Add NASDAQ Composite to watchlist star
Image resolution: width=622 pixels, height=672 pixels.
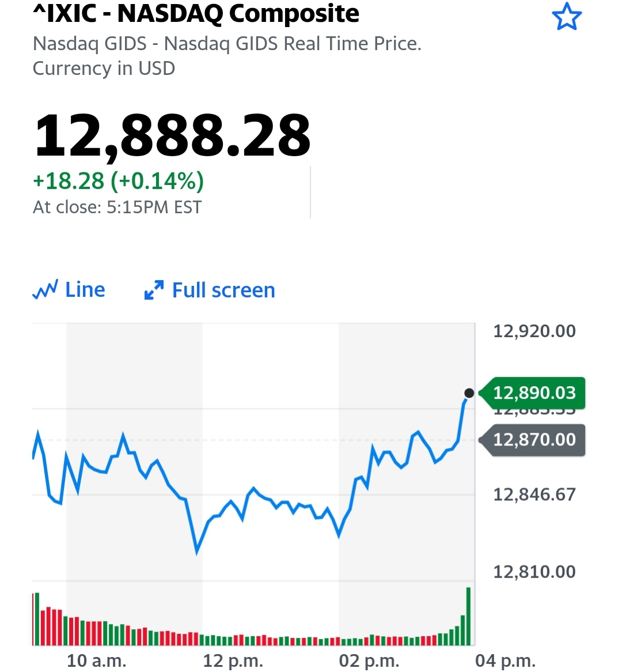pyautogui.click(x=567, y=17)
